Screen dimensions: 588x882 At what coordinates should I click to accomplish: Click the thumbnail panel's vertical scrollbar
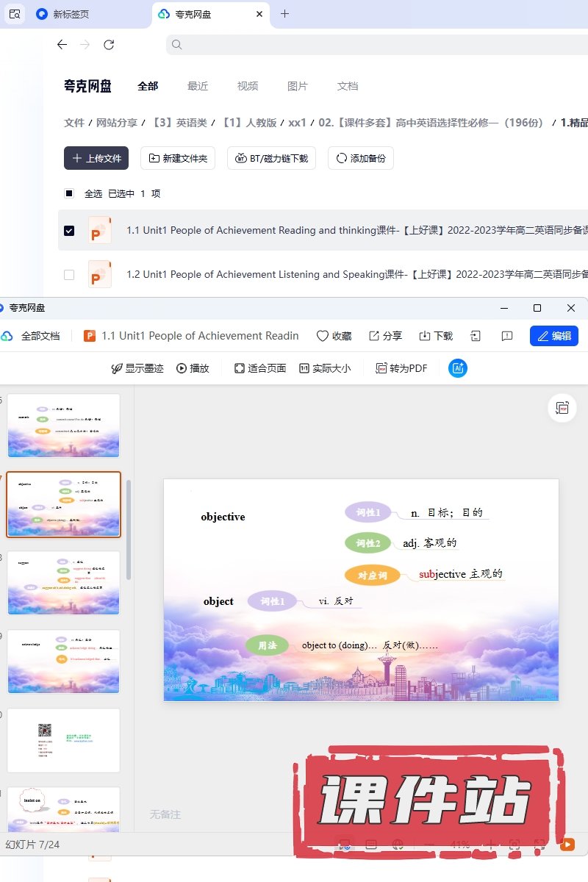click(129, 529)
